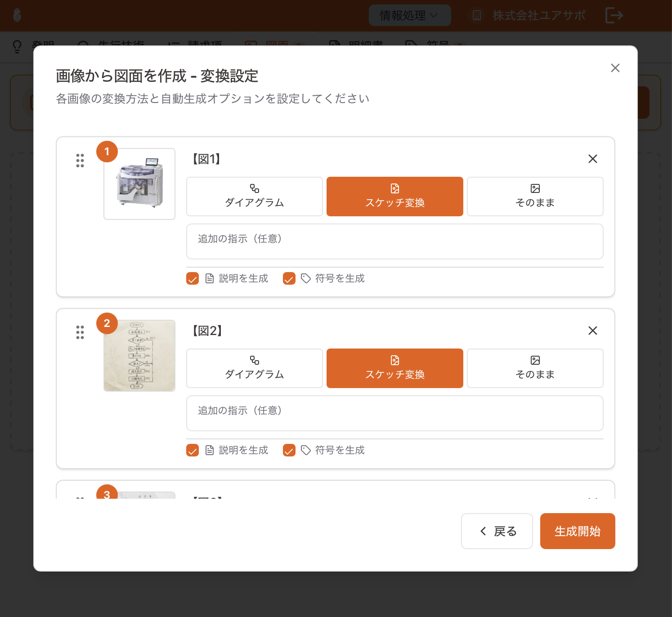Viewport: 672px width, 617px height.
Task: Toggle 説明を生成 checkbox for 図2
Action: tap(193, 451)
